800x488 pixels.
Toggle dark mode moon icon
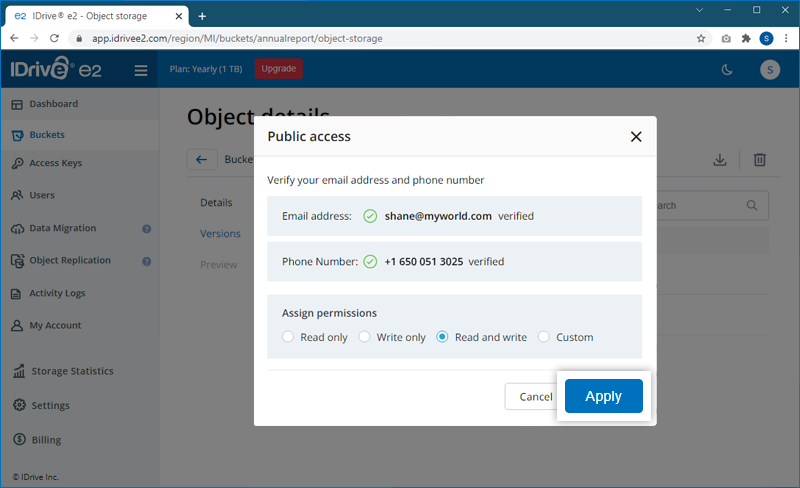pyautogui.click(x=726, y=69)
